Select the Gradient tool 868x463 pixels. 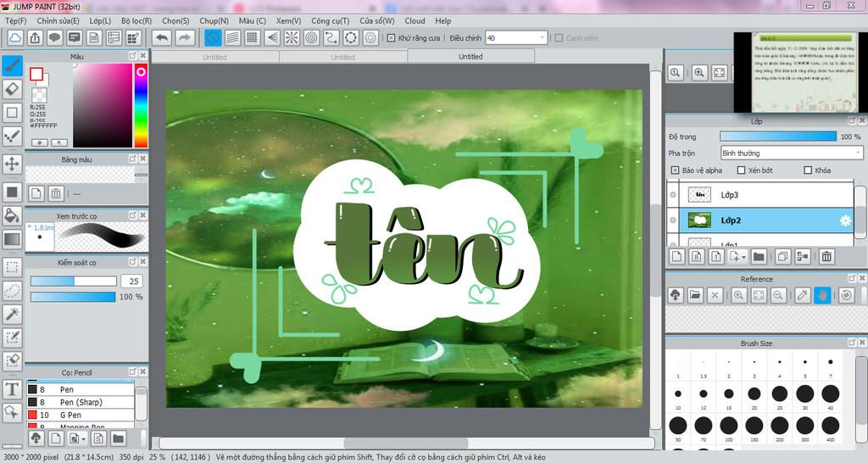click(x=12, y=239)
